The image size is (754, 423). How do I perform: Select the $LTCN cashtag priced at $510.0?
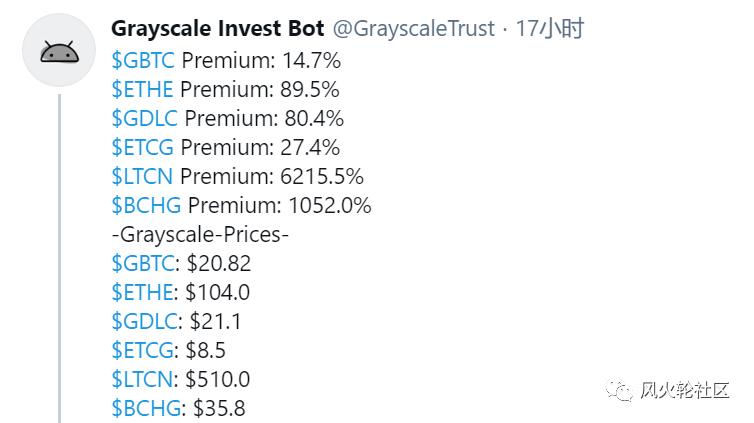(x=143, y=379)
